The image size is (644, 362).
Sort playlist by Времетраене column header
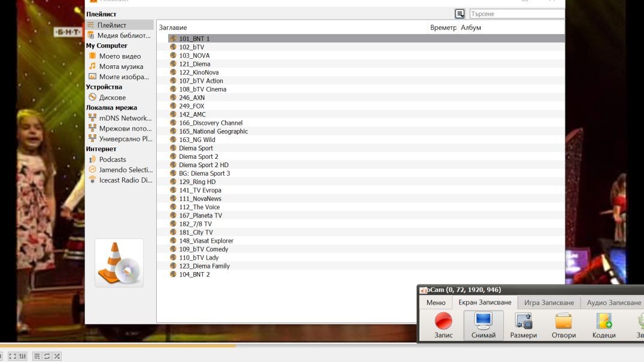pos(443,28)
